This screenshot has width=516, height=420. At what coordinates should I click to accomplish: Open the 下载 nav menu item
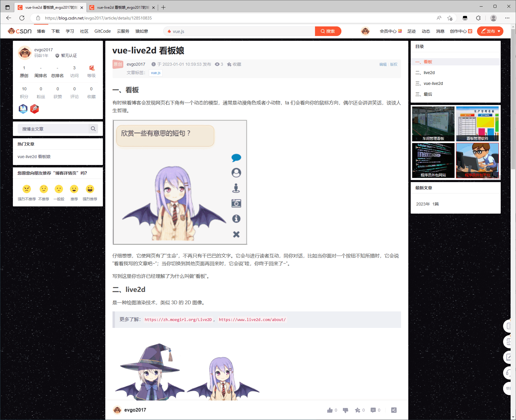(x=55, y=31)
